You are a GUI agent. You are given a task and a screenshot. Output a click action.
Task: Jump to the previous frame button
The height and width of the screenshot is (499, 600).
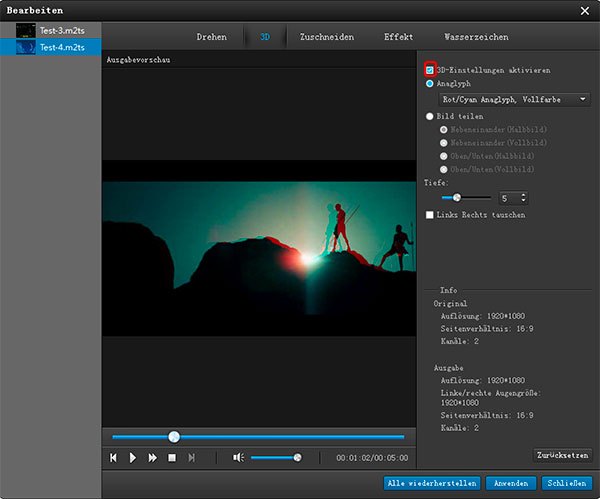pos(113,458)
